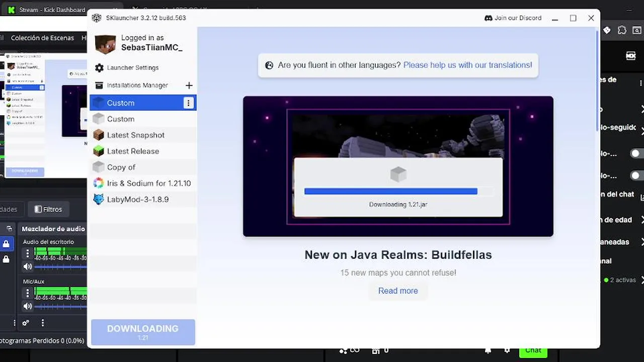Image resolution: width=644 pixels, height=362 pixels.
Task: Click 'New on Java Realms: Buildfellas' headline
Action: point(398,255)
